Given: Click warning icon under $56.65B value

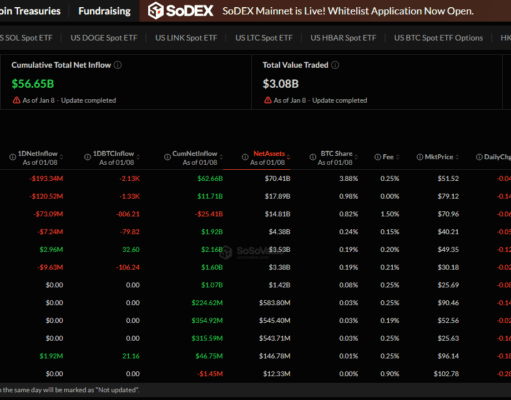Looking at the screenshot, I should [16, 100].
